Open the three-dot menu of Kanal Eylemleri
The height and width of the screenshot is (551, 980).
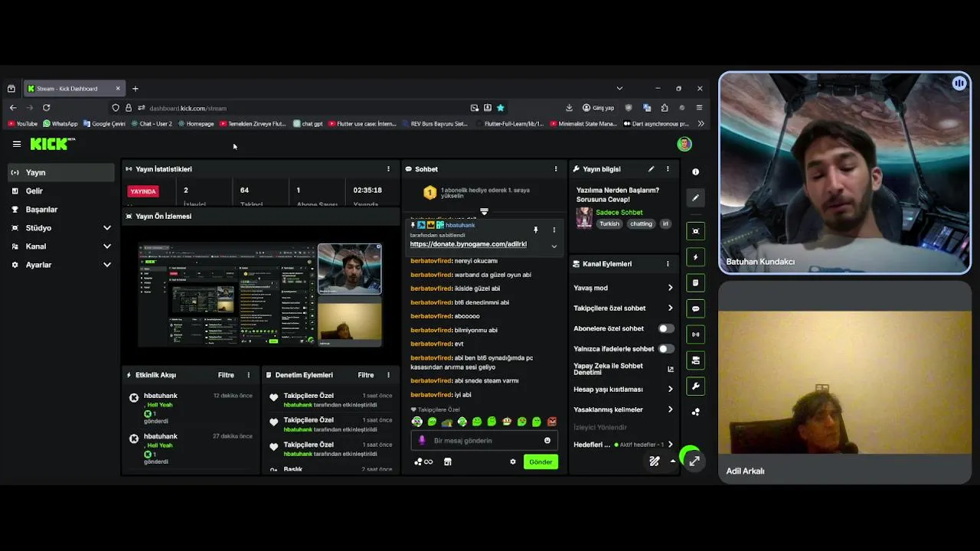668,264
